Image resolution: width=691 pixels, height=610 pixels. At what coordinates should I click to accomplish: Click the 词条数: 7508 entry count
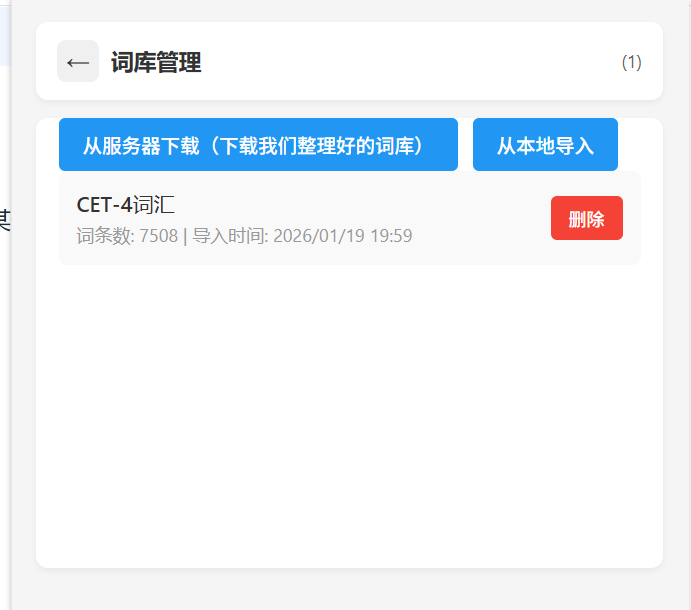coord(127,236)
